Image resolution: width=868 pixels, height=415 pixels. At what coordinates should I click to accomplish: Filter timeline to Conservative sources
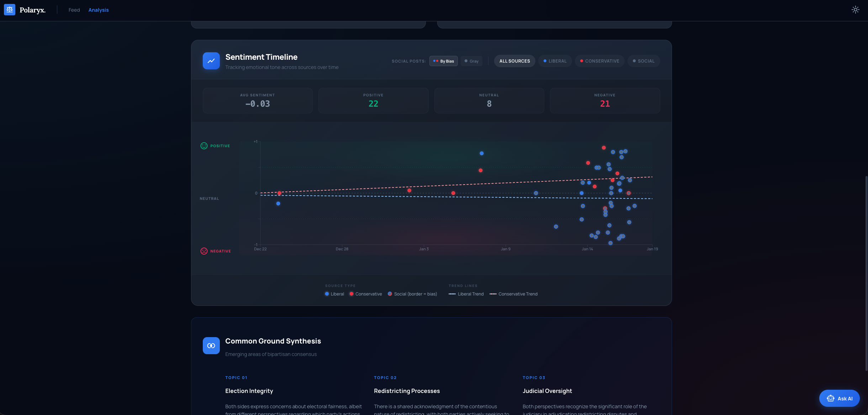click(x=599, y=61)
